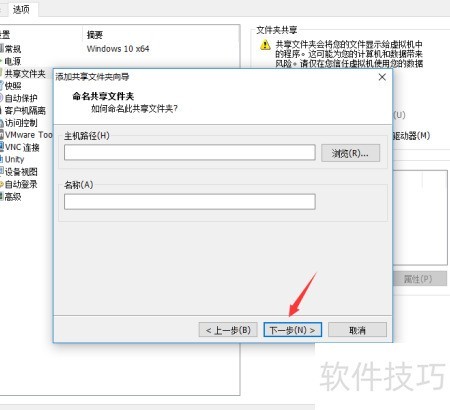450x410 pixels.
Task: Select VNC 连接 settings item
Action: click(22, 147)
